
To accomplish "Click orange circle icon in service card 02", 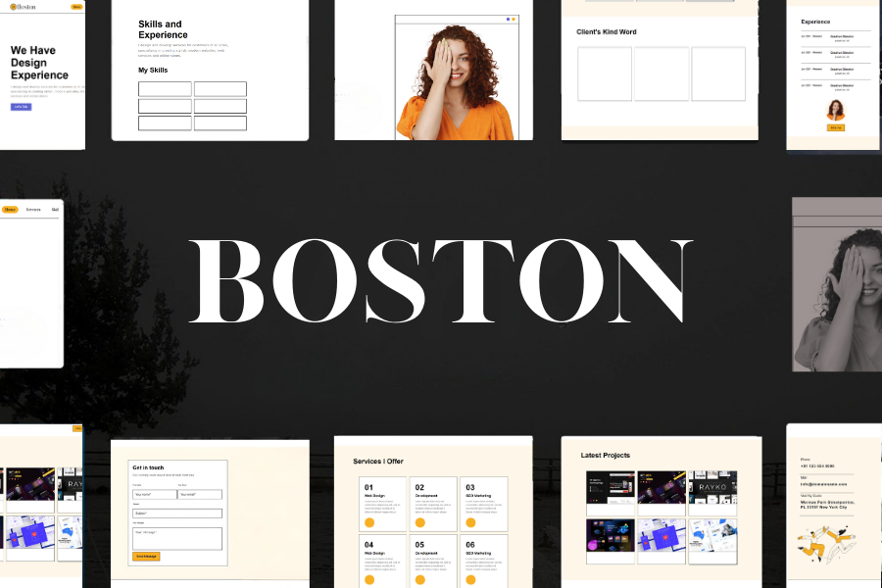I will coord(420,522).
